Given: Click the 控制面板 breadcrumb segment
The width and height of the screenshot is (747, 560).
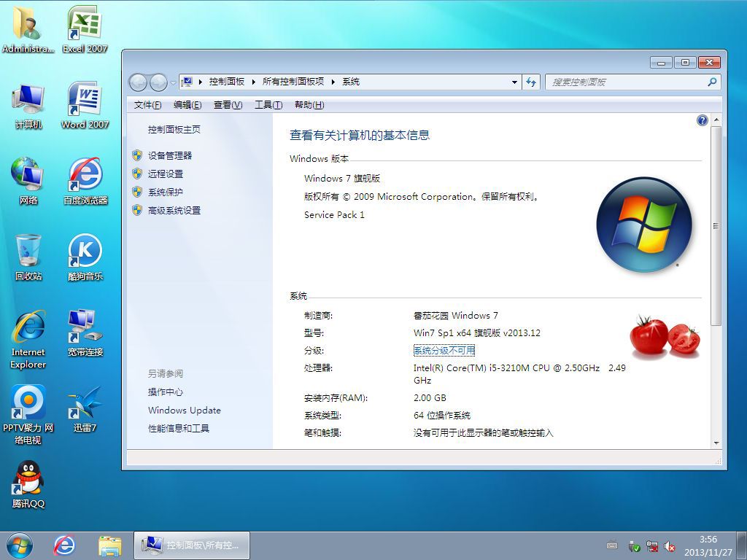Looking at the screenshot, I should tap(227, 82).
